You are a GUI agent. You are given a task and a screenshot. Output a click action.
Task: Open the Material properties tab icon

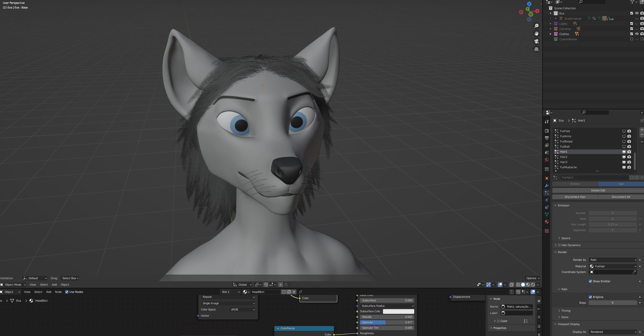[x=547, y=222]
